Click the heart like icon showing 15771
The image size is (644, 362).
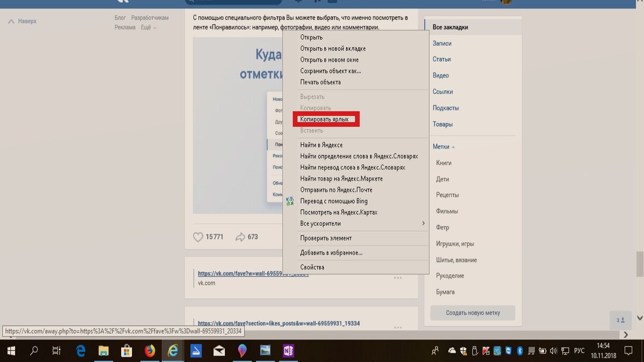198,237
